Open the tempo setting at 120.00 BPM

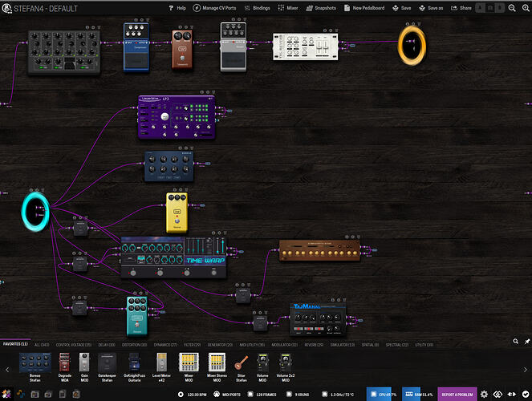pos(193,395)
